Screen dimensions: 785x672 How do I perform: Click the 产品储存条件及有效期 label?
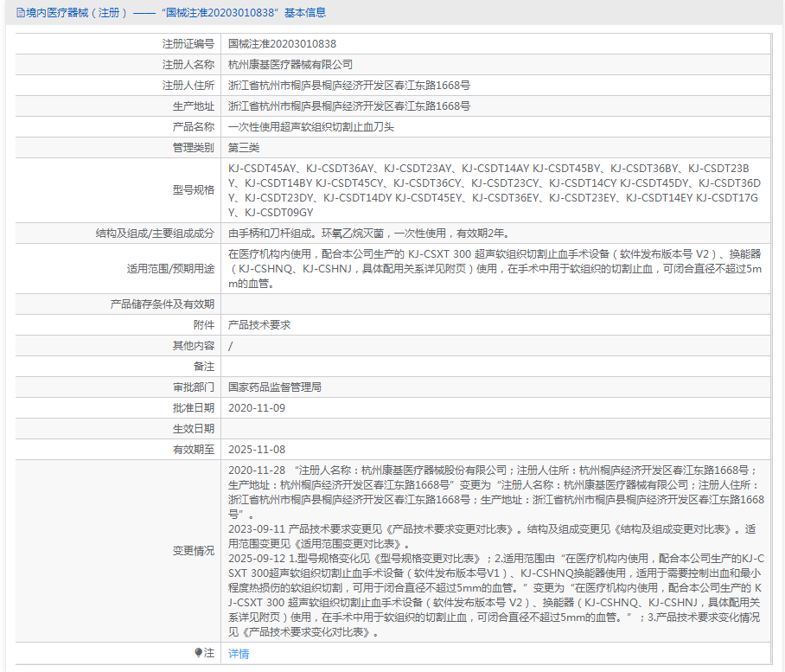pos(163,304)
